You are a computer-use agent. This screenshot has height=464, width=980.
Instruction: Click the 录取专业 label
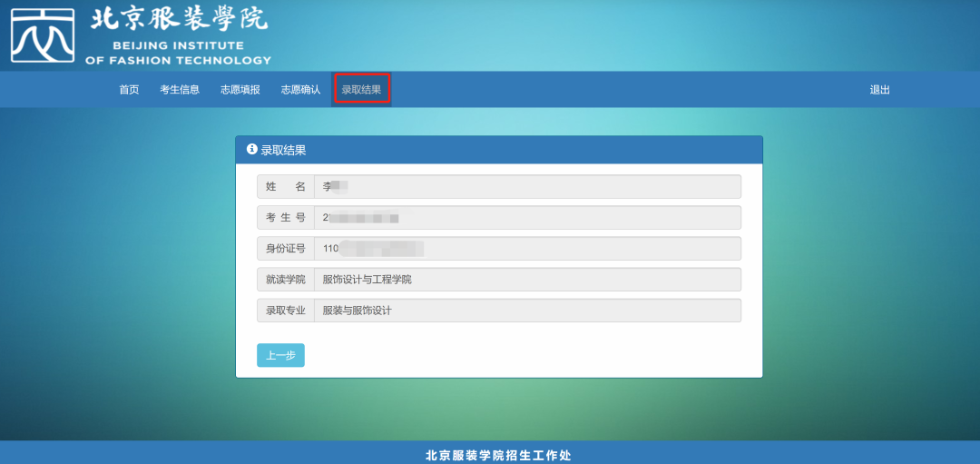coord(286,311)
